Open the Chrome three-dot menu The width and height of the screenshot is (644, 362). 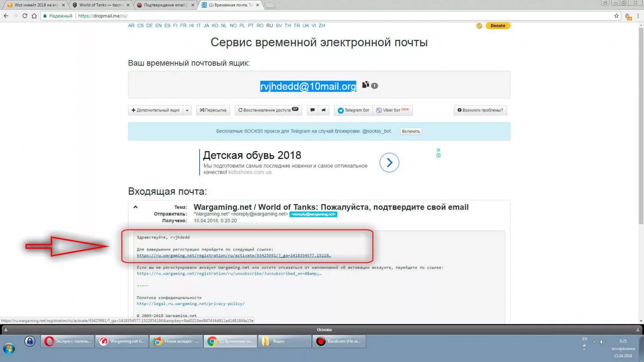pyautogui.click(x=638, y=16)
